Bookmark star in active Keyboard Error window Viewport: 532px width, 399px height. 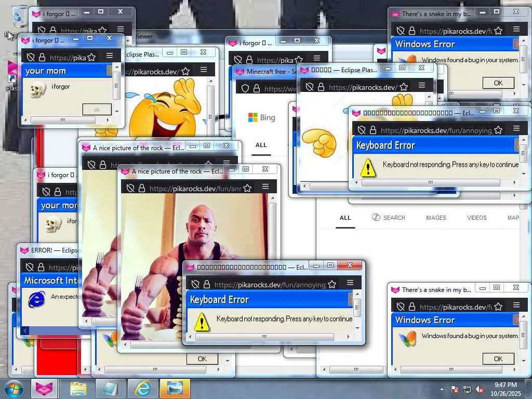coord(332,284)
